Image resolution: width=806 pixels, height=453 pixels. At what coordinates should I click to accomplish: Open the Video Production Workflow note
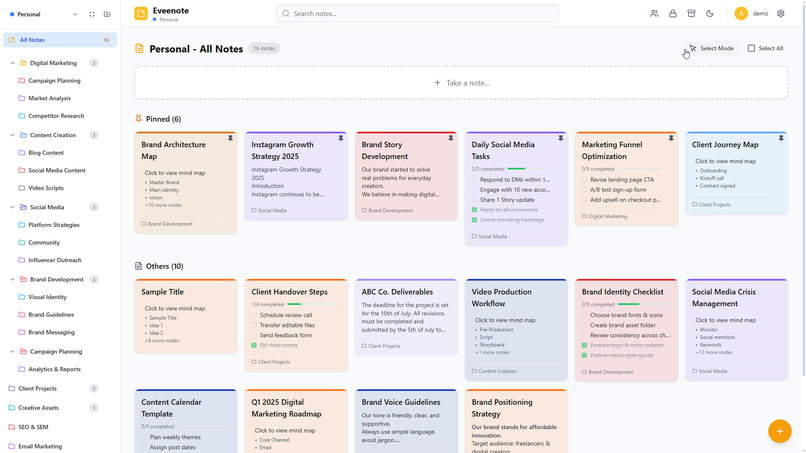coord(516,330)
